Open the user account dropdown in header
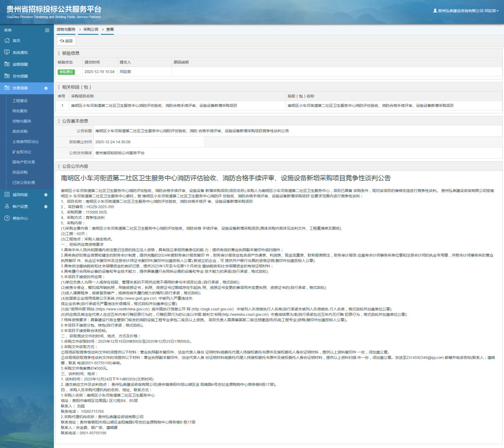 pos(466,11)
